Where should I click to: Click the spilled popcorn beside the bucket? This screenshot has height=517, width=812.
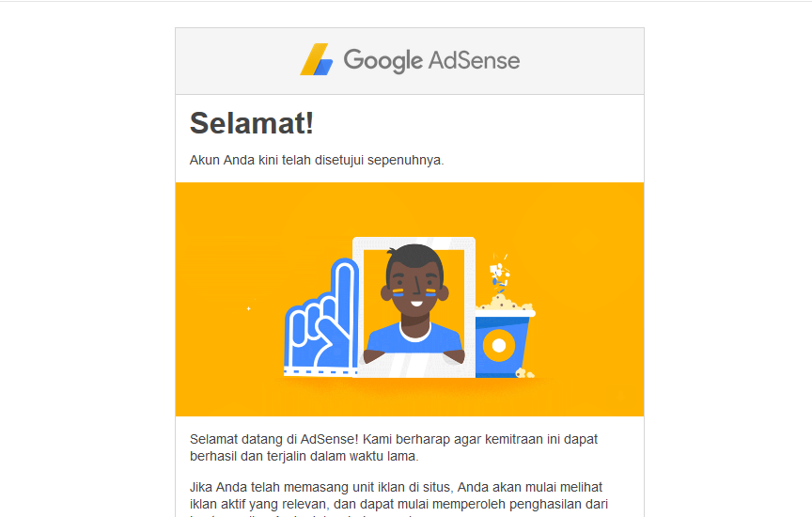pos(524,372)
